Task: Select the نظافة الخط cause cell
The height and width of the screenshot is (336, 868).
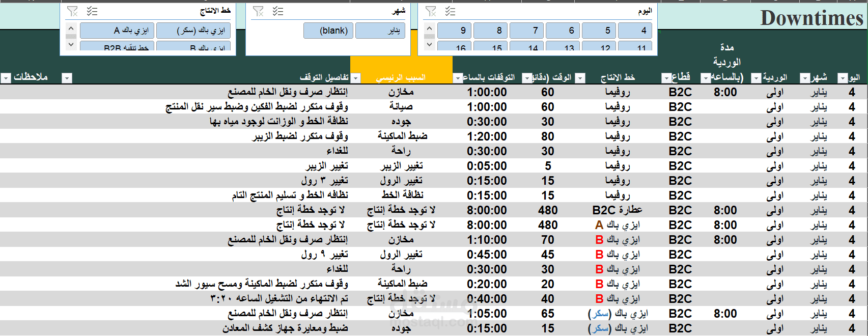Action: click(402, 195)
